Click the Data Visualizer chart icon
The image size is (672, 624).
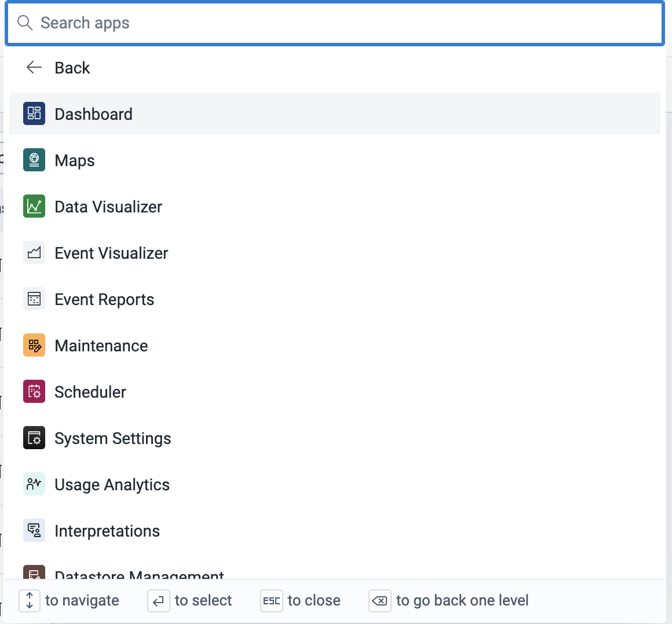(34, 206)
